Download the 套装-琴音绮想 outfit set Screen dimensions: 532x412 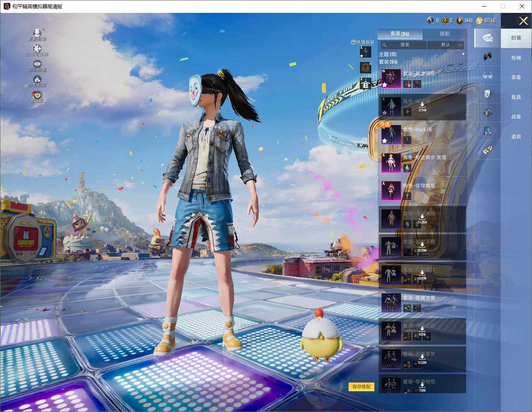click(x=422, y=387)
